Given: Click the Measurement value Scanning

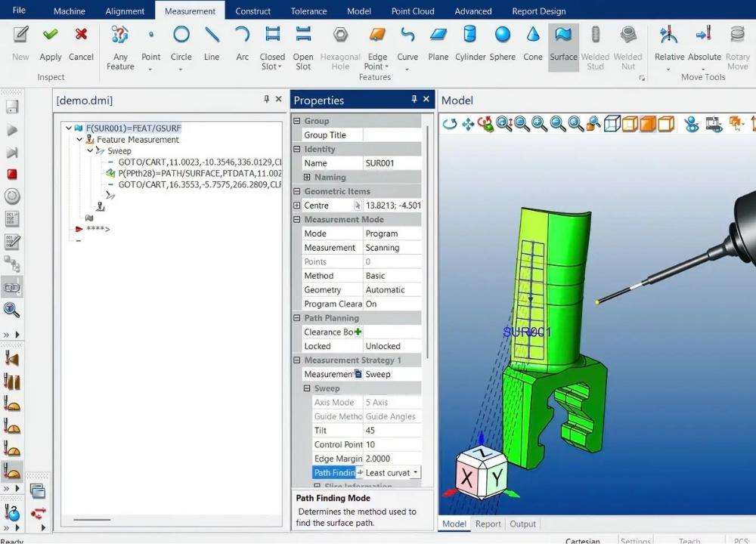Looking at the screenshot, I should tap(392, 248).
